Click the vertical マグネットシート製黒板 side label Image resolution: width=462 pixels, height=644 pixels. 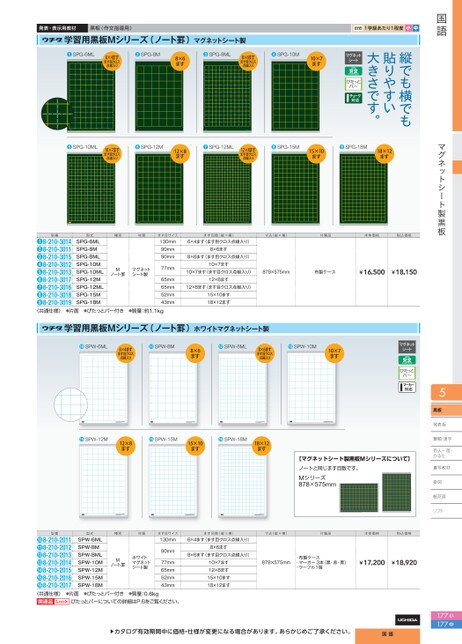[x=441, y=189]
